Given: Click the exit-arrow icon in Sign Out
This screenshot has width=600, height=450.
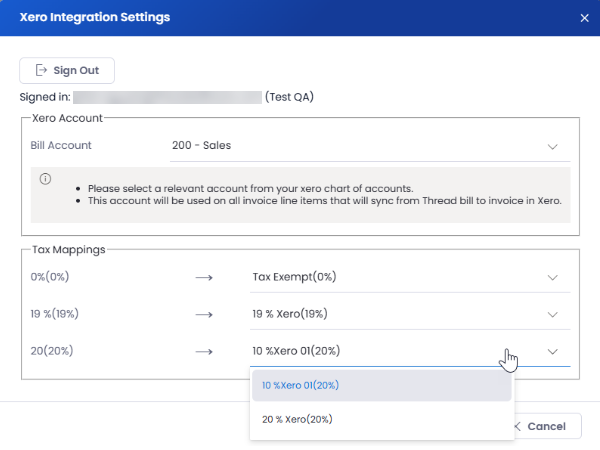Looking at the screenshot, I should (x=41, y=70).
